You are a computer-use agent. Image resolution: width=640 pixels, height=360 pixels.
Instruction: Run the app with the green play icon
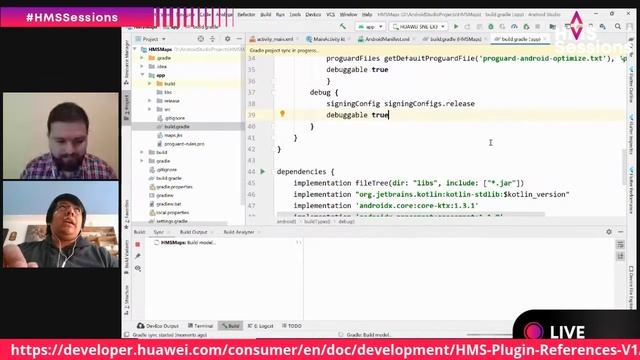point(456,27)
